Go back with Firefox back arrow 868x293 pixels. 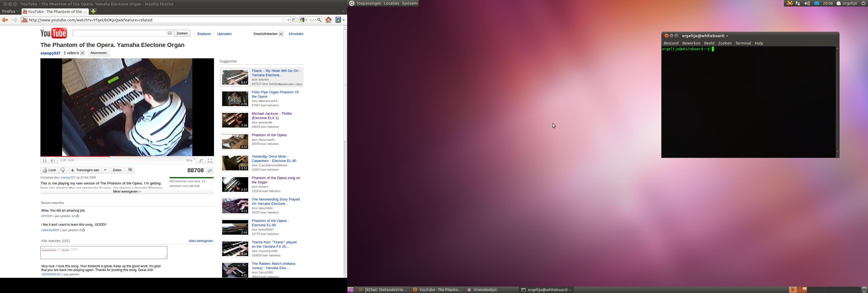tap(5, 20)
